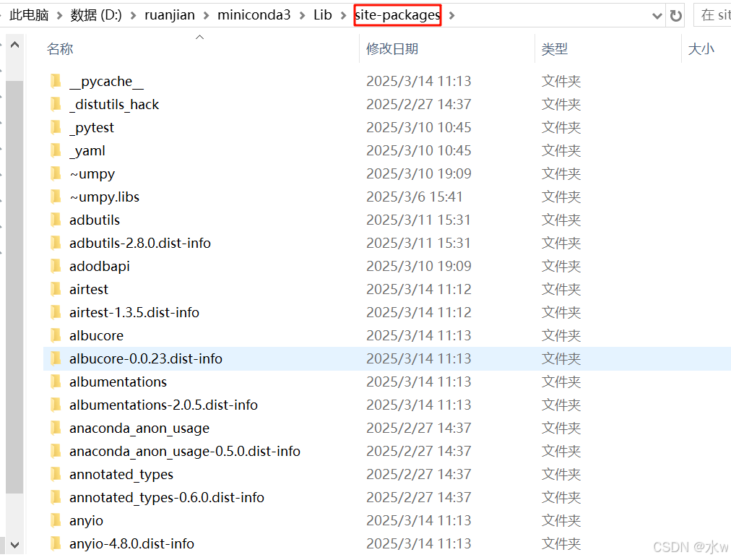
Task: Select the folder name adodbapi
Action: [x=100, y=266]
